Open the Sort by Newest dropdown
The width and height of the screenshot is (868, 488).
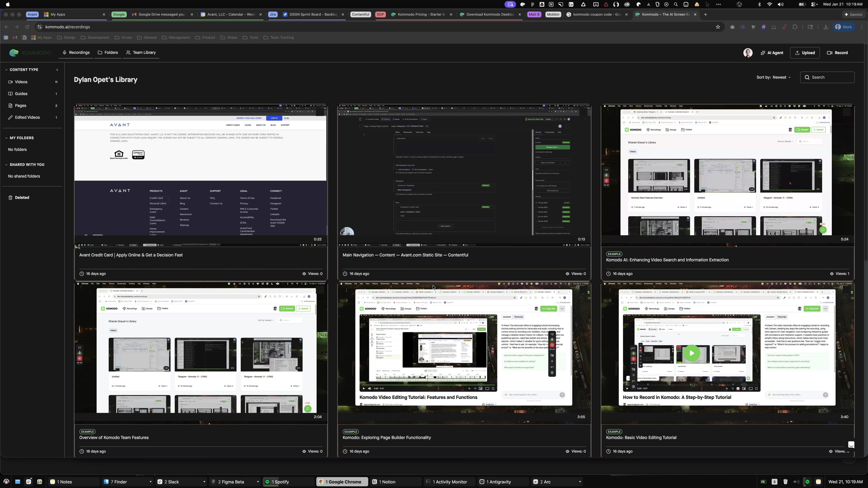click(x=773, y=77)
